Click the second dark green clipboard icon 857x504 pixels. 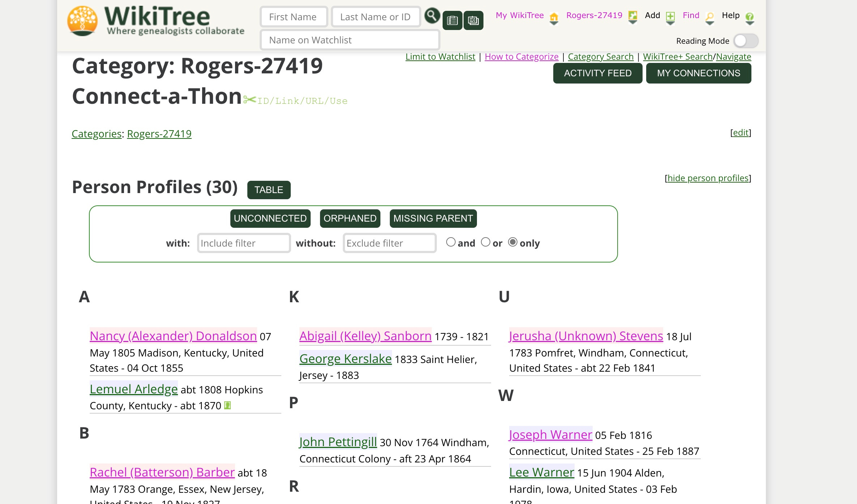coord(473,21)
